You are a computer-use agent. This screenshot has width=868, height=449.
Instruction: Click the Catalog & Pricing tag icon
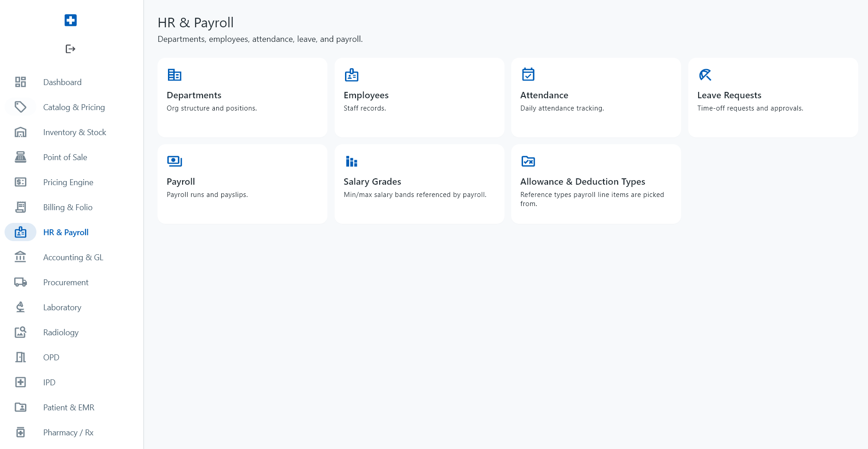pos(20,107)
